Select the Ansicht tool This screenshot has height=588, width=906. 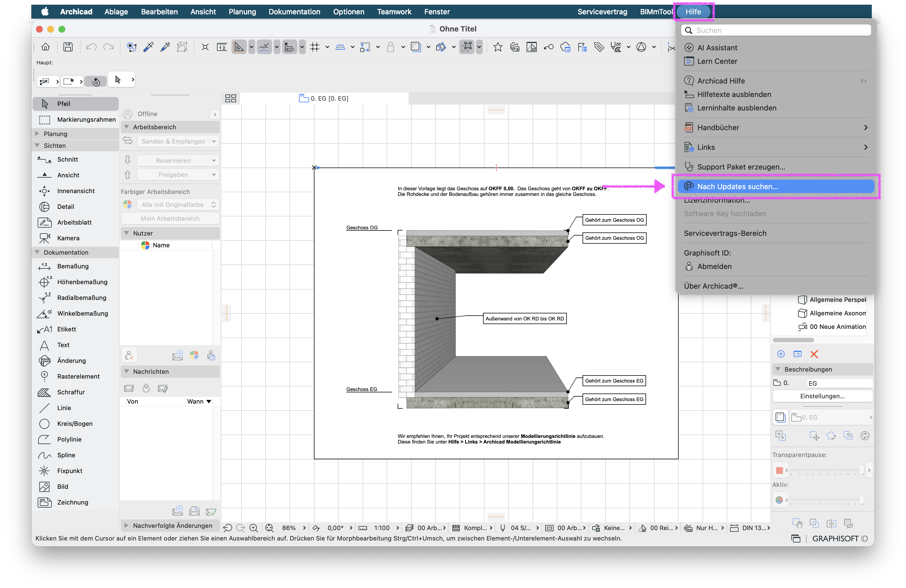coord(75,175)
